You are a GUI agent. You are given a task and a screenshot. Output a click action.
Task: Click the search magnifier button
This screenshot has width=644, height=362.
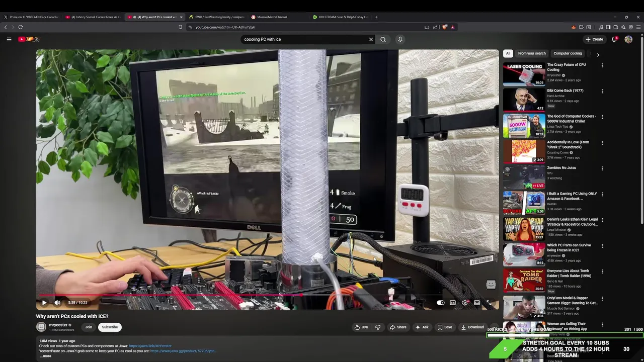(383, 39)
